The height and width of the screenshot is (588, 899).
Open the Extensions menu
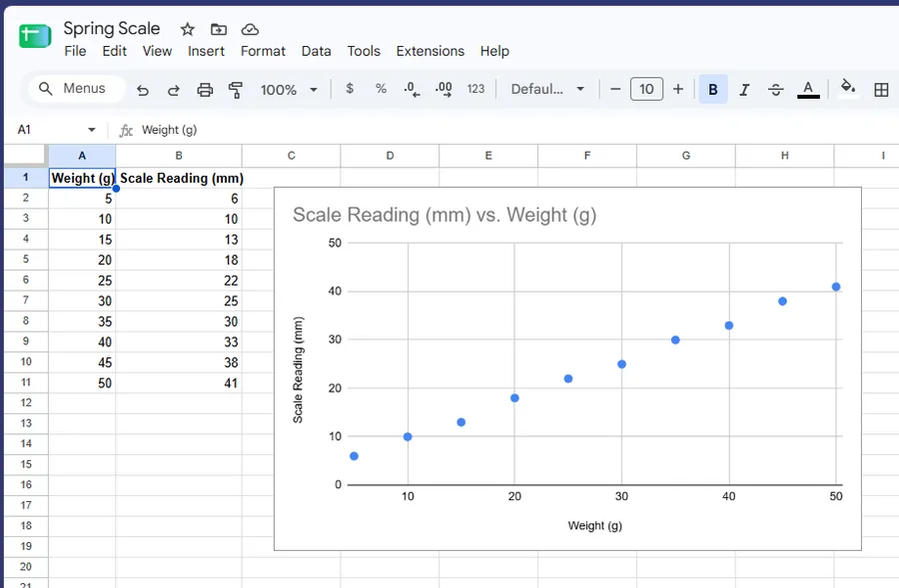click(x=430, y=51)
